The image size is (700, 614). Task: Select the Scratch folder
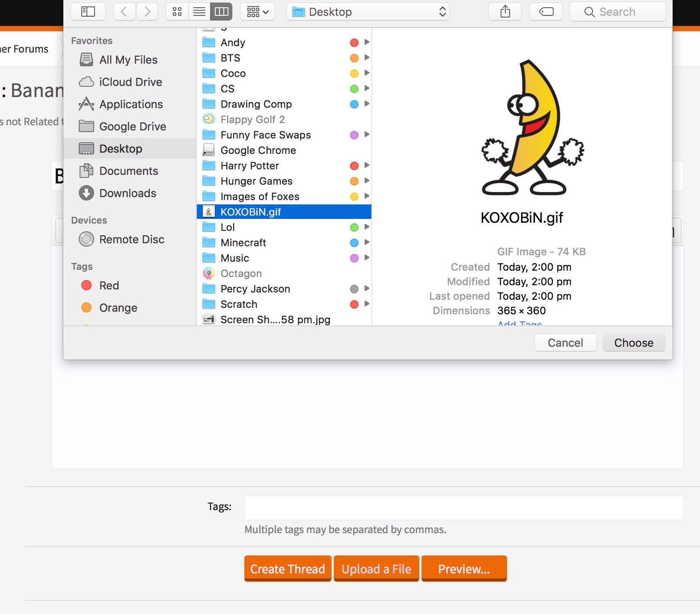(x=284, y=304)
